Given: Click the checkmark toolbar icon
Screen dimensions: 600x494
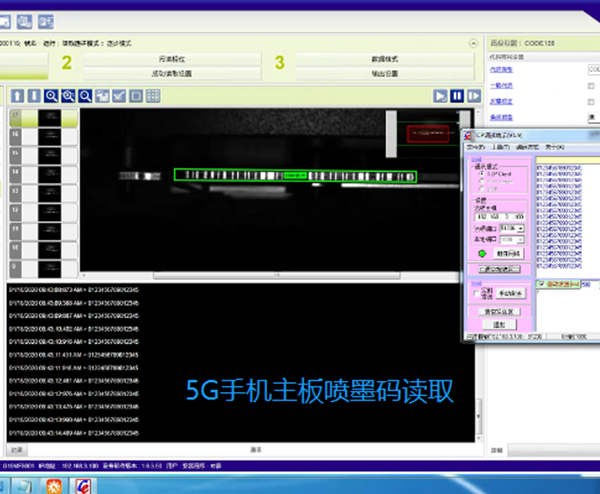Looking at the screenshot, I should (x=119, y=96).
